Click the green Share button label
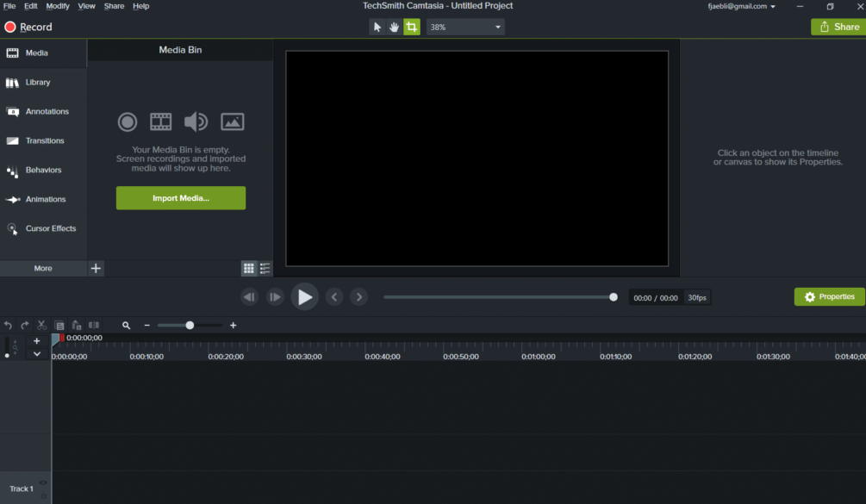This screenshot has width=866, height=504. (847, 27)
